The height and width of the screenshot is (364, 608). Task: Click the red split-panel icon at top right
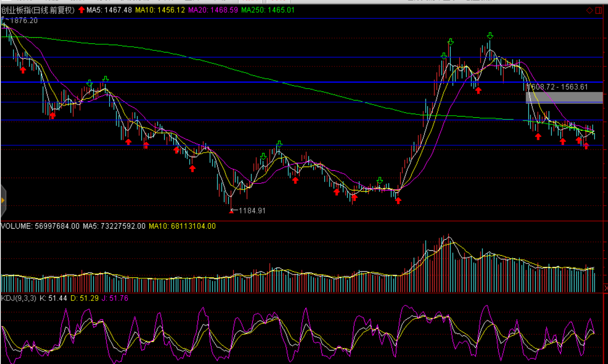click(x=599, y=10)
